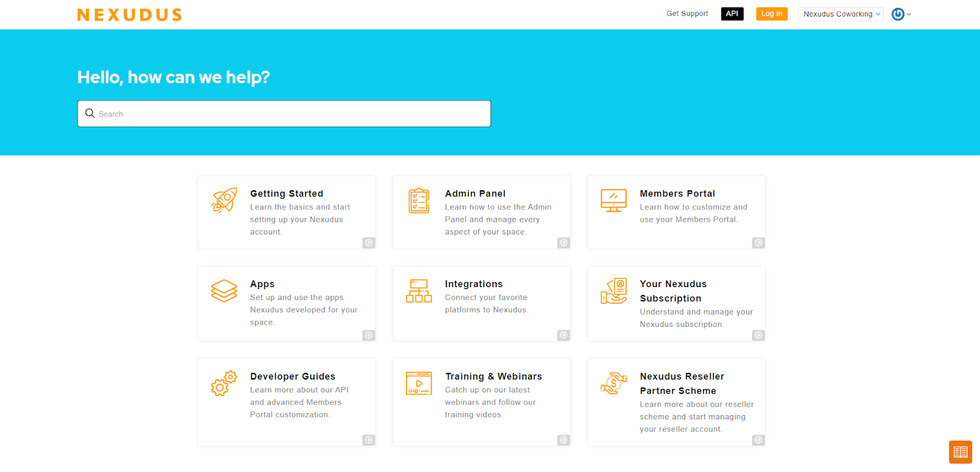This screenshot has height=472, width=980.
Task: Click the 'Hello, how can we help?' heading
Action: (x=173, y=77)
